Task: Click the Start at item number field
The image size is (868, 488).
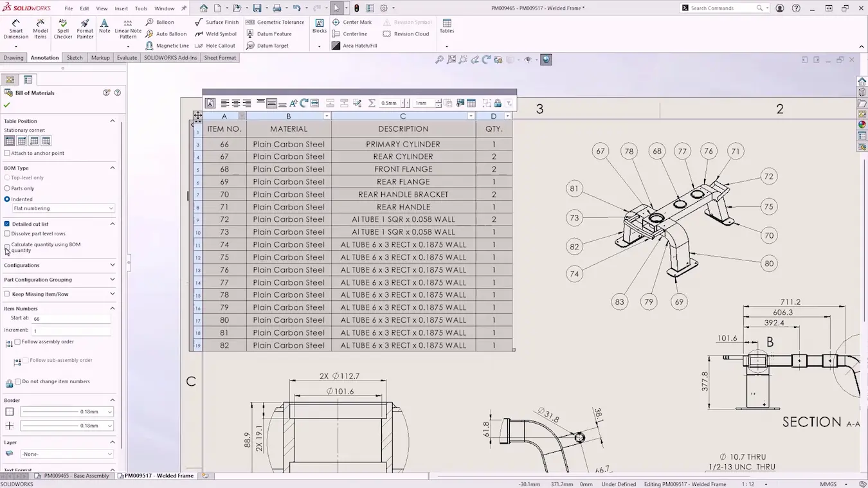Action: pos(71,318)
